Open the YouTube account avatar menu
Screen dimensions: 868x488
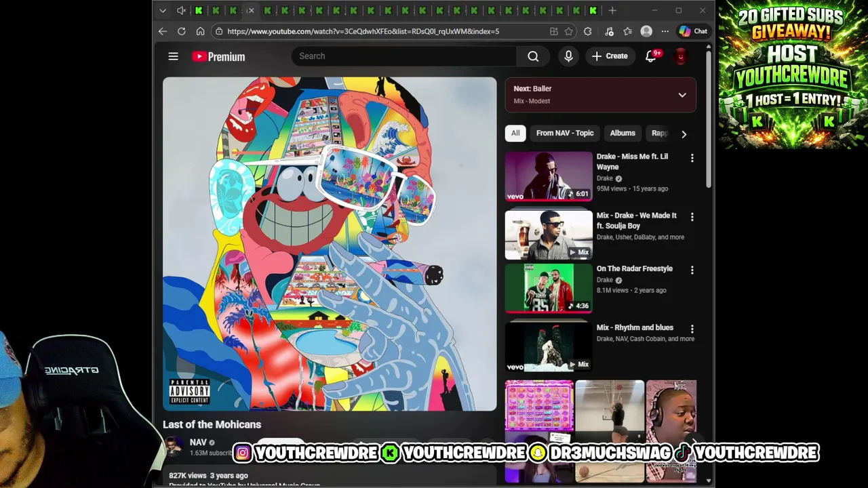tap(680, 56)
